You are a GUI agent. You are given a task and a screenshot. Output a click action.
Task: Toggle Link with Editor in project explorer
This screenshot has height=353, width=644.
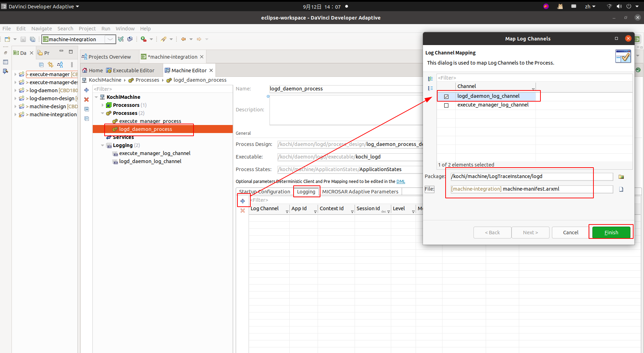tap(51, 65)
